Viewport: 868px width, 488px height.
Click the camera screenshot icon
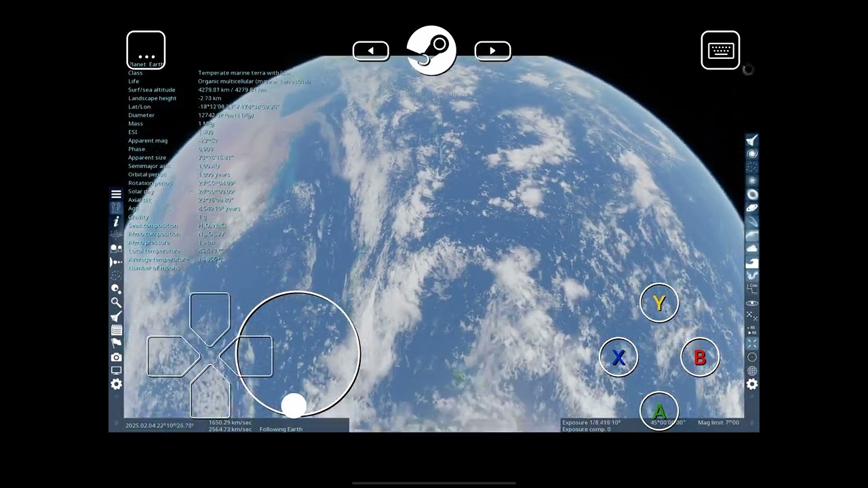116,357
